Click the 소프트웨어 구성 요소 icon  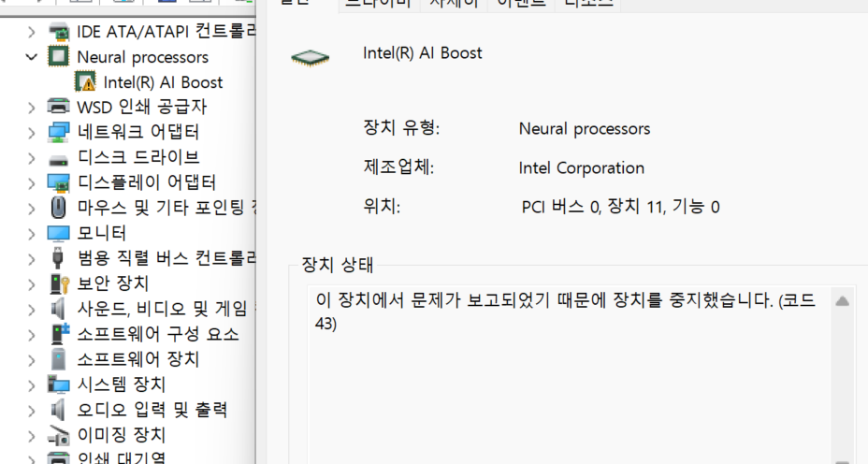60,334
